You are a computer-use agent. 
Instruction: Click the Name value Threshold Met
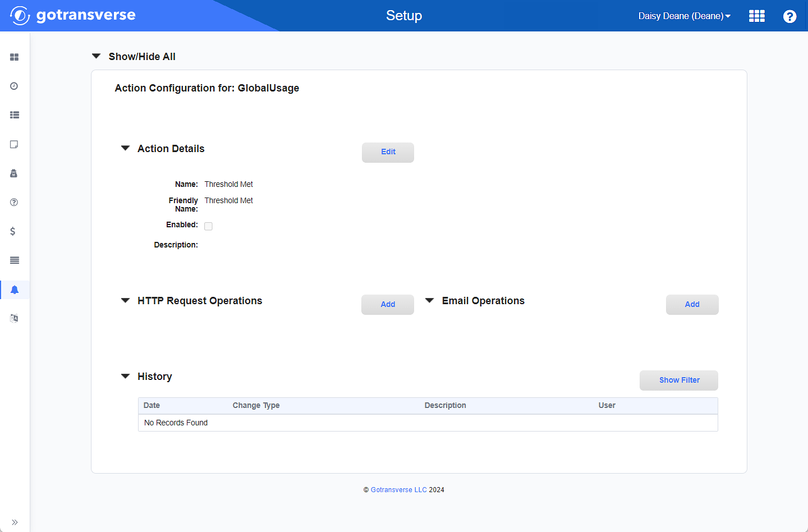click(228, 184)
